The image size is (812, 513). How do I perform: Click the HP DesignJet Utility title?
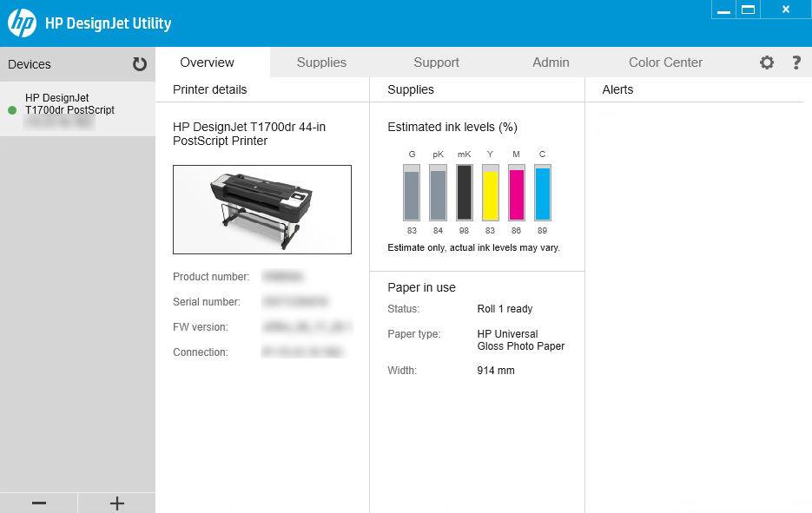point(109,23)
